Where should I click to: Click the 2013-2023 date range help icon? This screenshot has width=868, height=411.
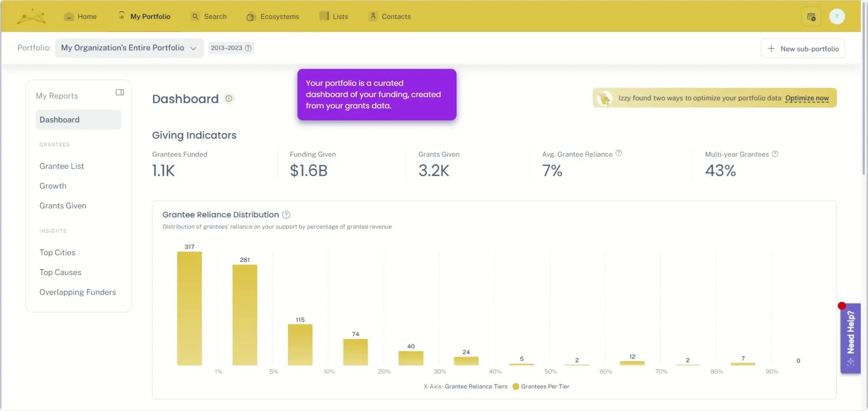click(248, 48)
